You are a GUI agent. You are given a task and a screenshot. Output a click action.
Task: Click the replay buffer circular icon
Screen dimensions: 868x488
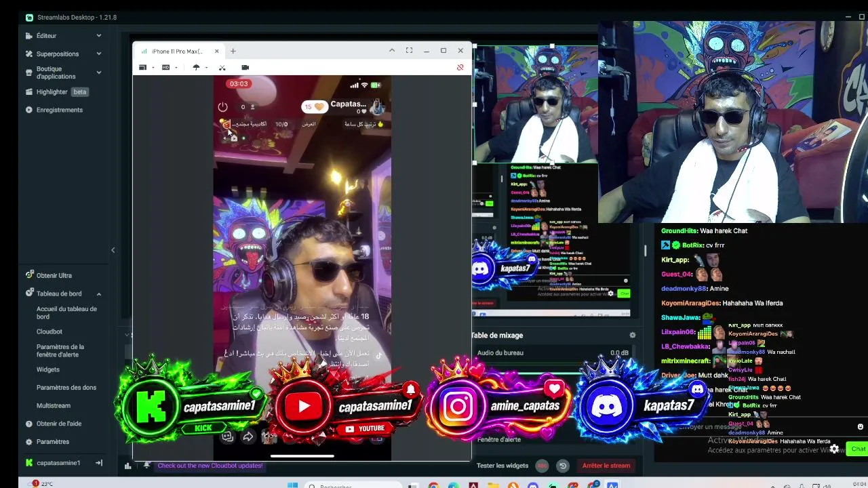(x=563, y=466)
